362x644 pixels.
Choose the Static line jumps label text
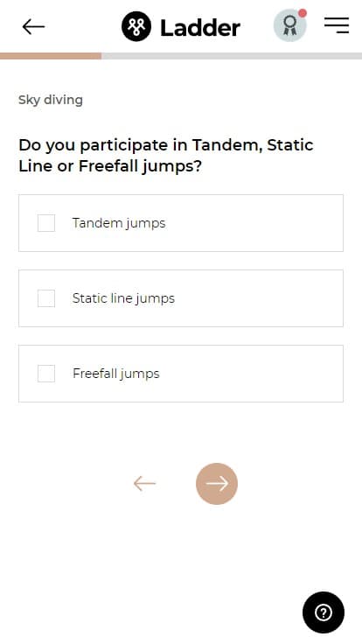(x=123, y=298)
